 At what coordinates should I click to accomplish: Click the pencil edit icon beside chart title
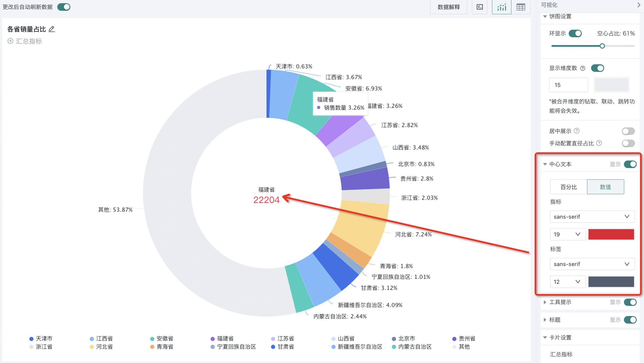(52, 29)
